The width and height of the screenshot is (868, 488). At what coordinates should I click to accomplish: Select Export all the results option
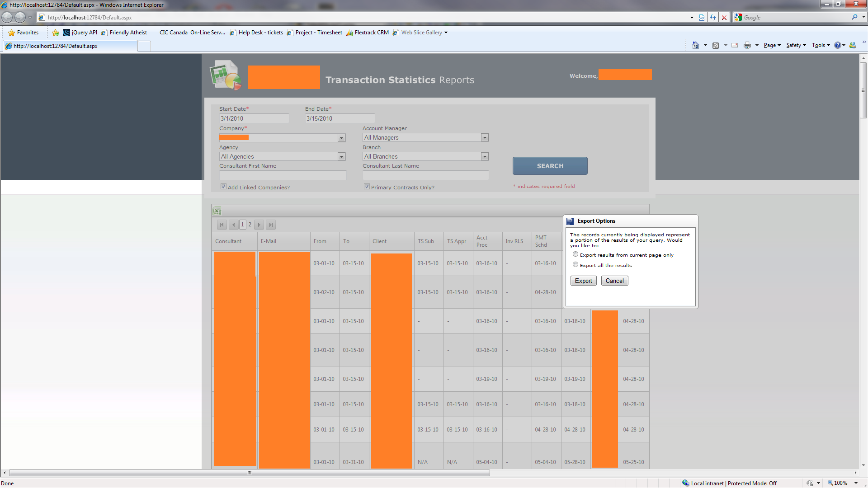click(576, 265)
